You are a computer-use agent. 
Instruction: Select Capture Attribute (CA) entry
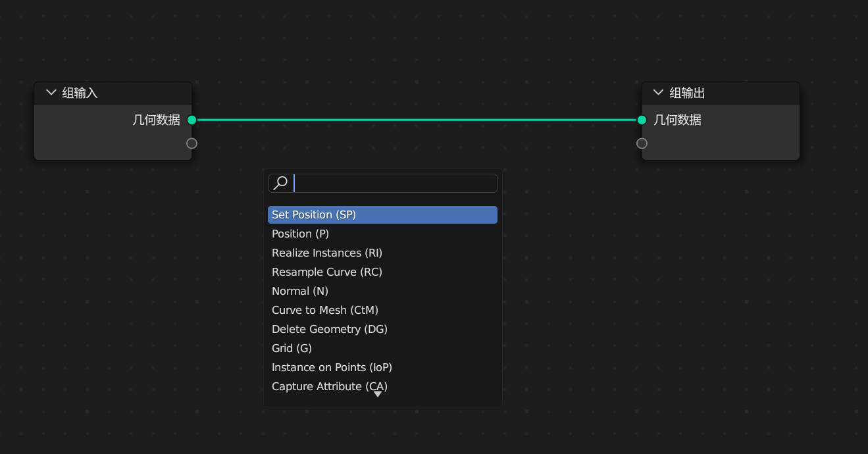click(329, 386)
